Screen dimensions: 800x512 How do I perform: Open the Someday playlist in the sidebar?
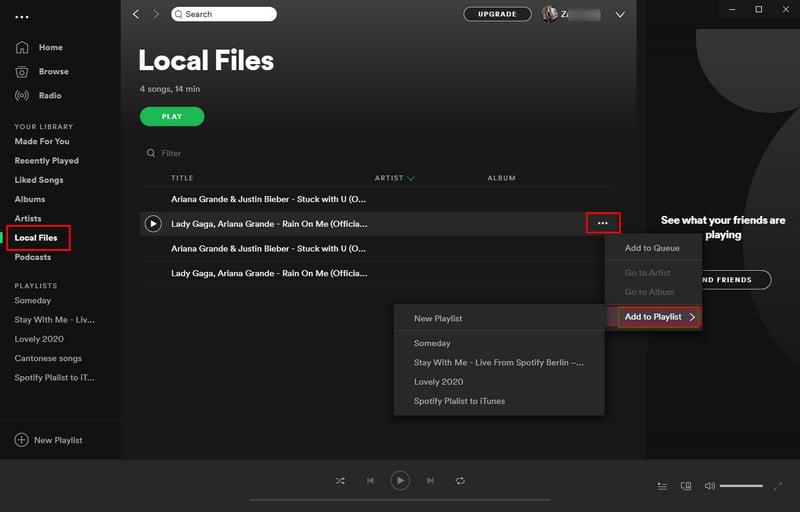click(33, 301)
